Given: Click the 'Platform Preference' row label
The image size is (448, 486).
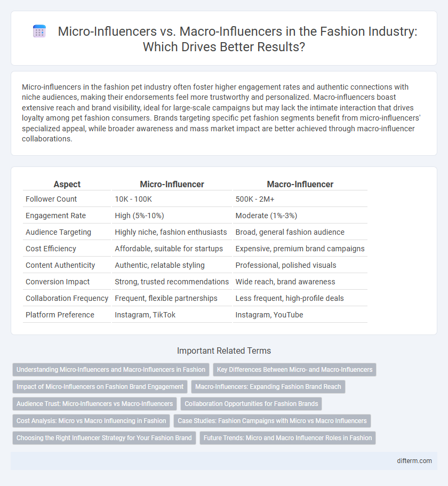Looking at the screenshot, I should (60, 315).
